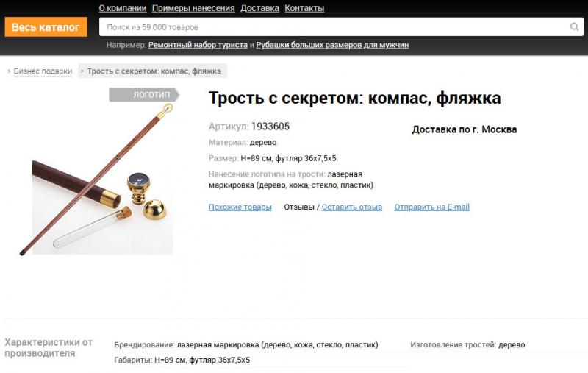Open Похожие товары link
This screenshot has height=373, width=588.
coord(240,207)
